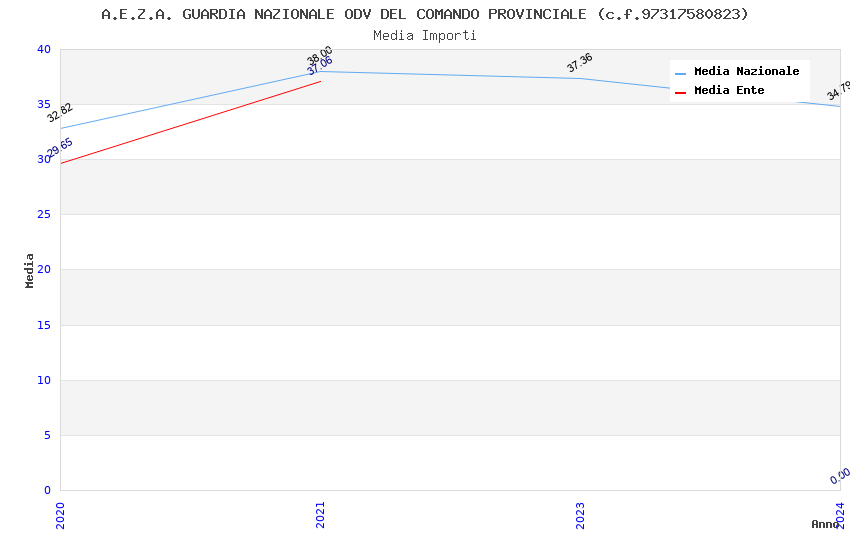Select the Media Ente legend label
The height and width of the screenshot is (550, 850).
[x=729, y=90]
